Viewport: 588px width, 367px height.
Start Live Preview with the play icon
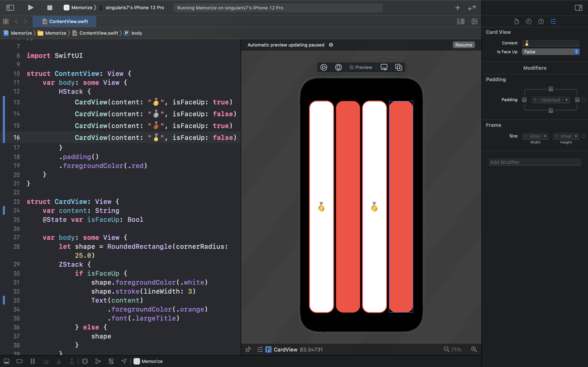(324, 67)
